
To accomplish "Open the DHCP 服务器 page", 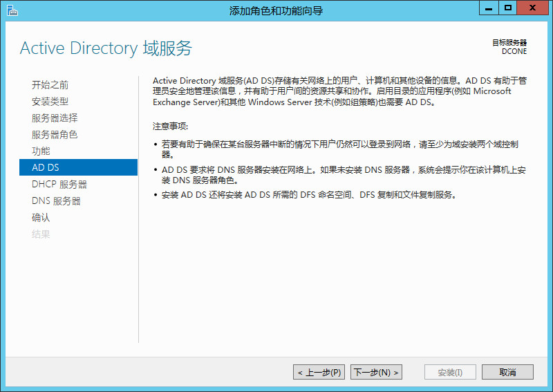I will coord(59,185).
